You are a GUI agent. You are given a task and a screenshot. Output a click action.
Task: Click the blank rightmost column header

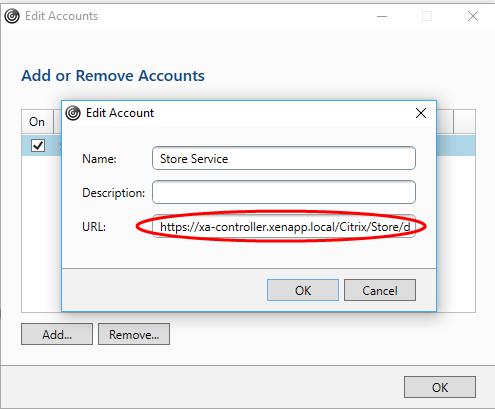pos(464,122)
